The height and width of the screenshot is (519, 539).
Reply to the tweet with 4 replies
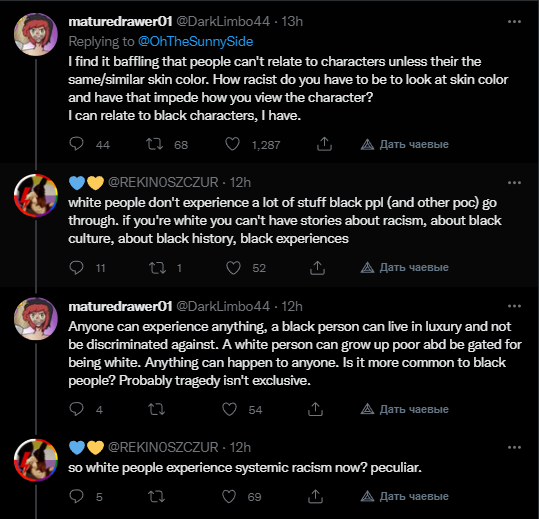coord(76,409)
